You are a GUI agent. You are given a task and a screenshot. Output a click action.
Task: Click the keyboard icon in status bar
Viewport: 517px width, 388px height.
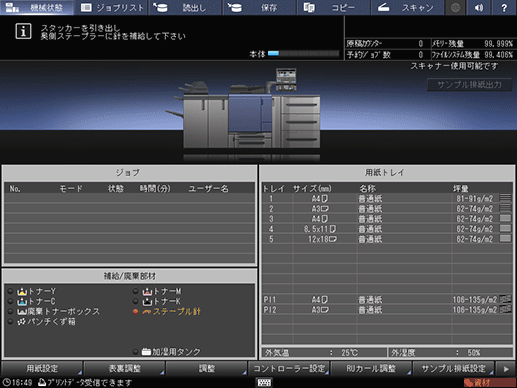pos(264,382)
